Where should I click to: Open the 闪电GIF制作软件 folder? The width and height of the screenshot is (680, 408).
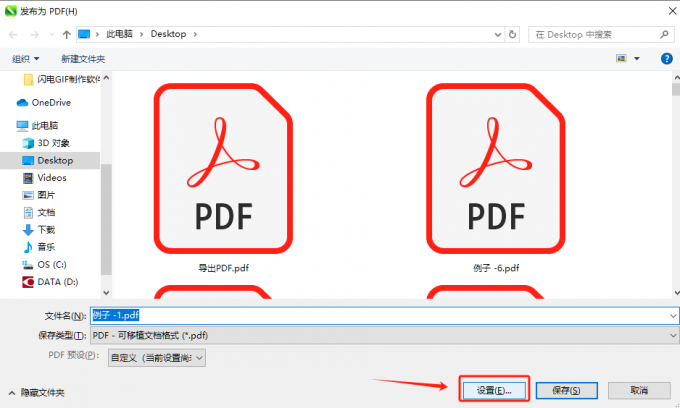pos(61,79)
